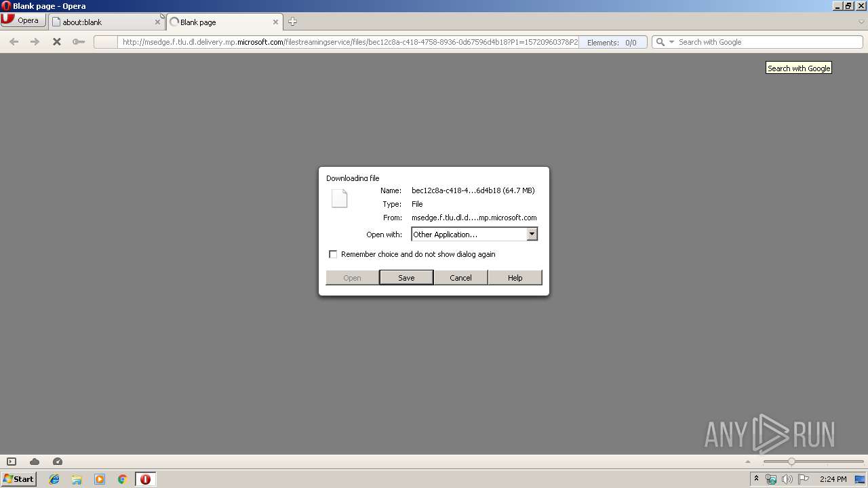
Task: Stop page loading with the X icon
Action: (57, 42)
